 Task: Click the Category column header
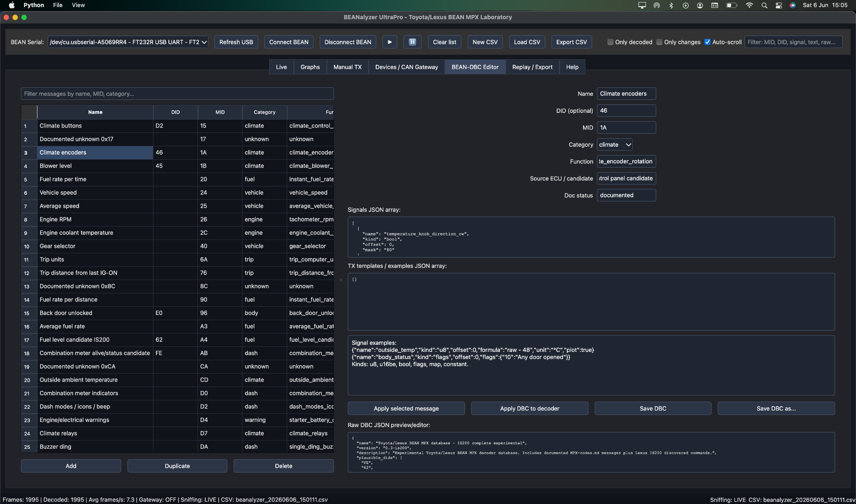(265, 112)
